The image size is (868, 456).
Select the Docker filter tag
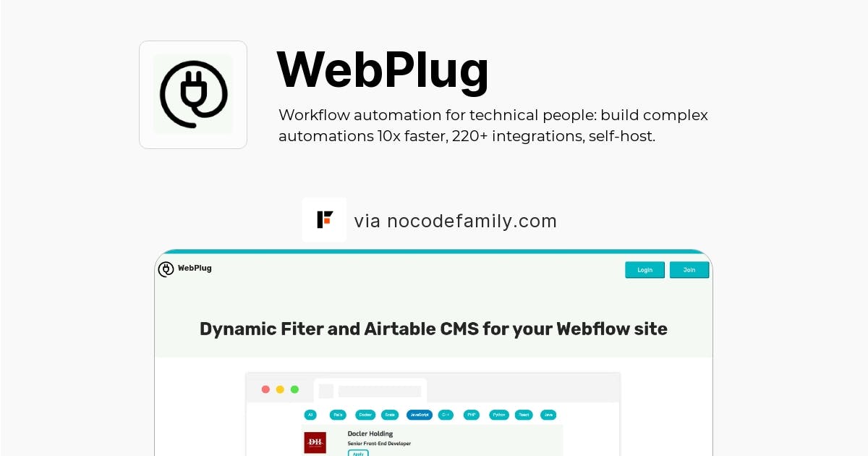(365, 415)
